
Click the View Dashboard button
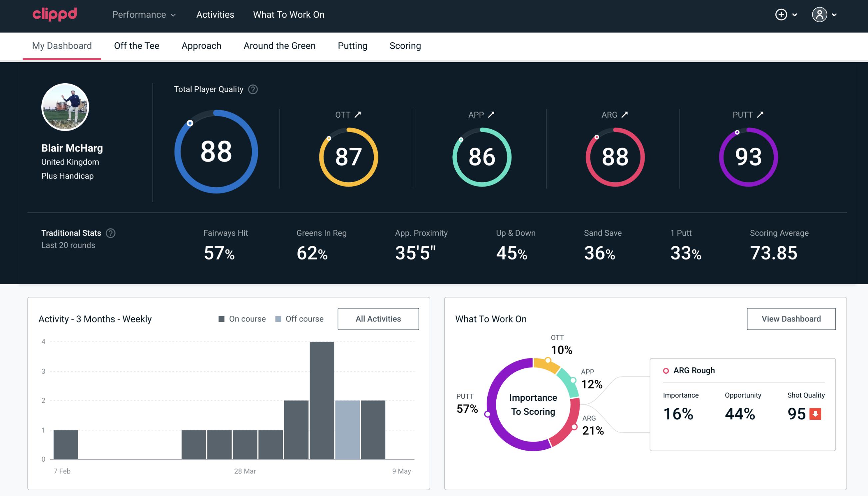click(x=790, y=318)
